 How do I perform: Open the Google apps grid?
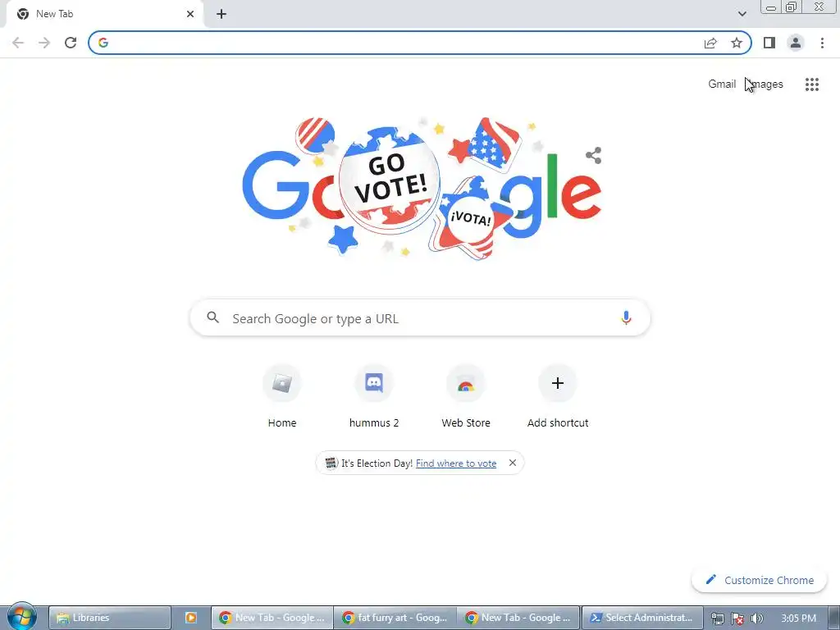coord(812,84)
